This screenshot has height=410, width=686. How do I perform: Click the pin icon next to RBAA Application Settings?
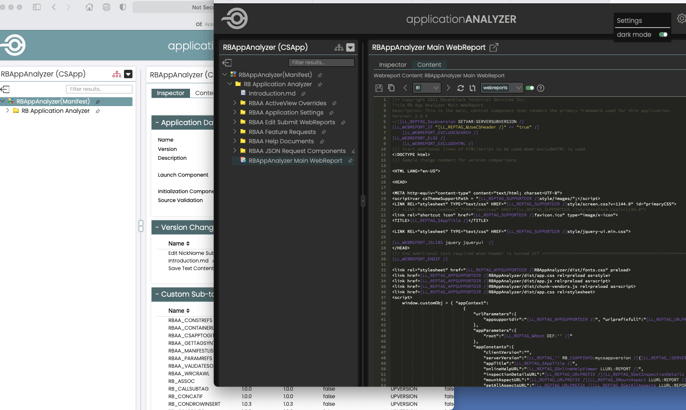point(331,113)
